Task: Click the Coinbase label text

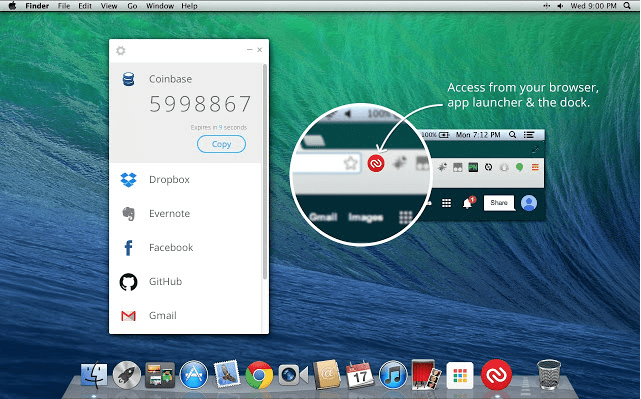Action: pos(170,79)
